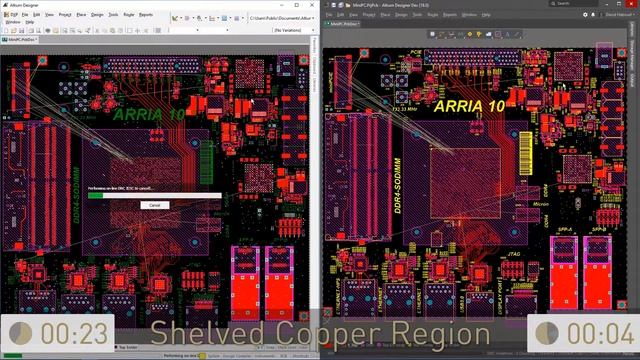Cancel the online DRC progress dialog

(x=155, y=205)
